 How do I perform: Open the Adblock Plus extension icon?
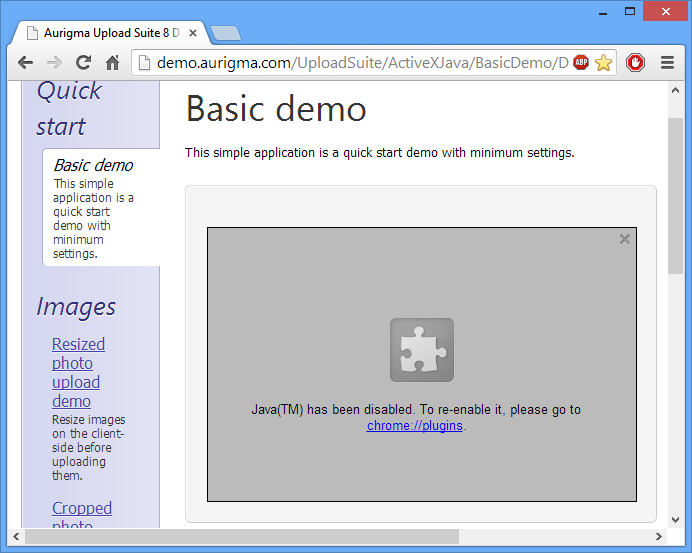click(581, 63)
